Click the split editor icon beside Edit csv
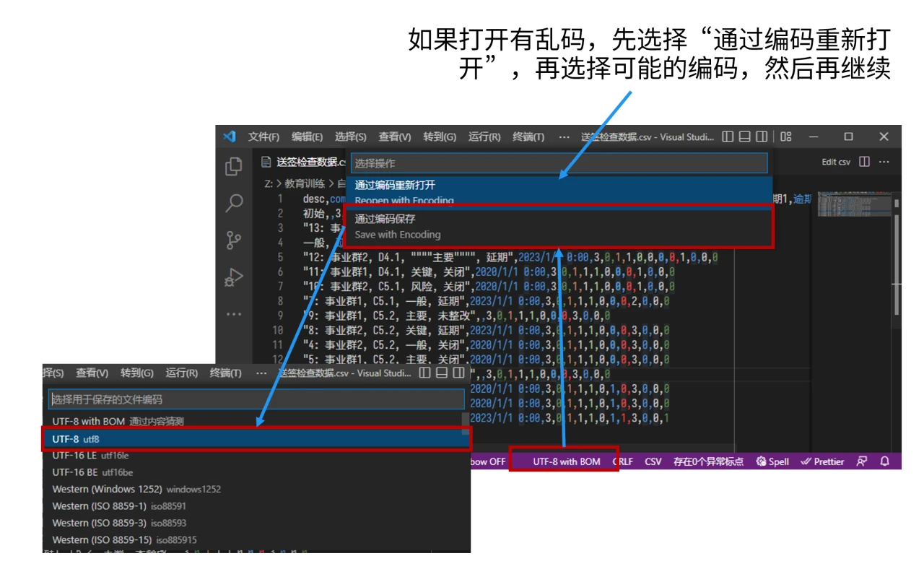Image resolution: width=924 pixels, height=569 pixels. click(865, 162)
